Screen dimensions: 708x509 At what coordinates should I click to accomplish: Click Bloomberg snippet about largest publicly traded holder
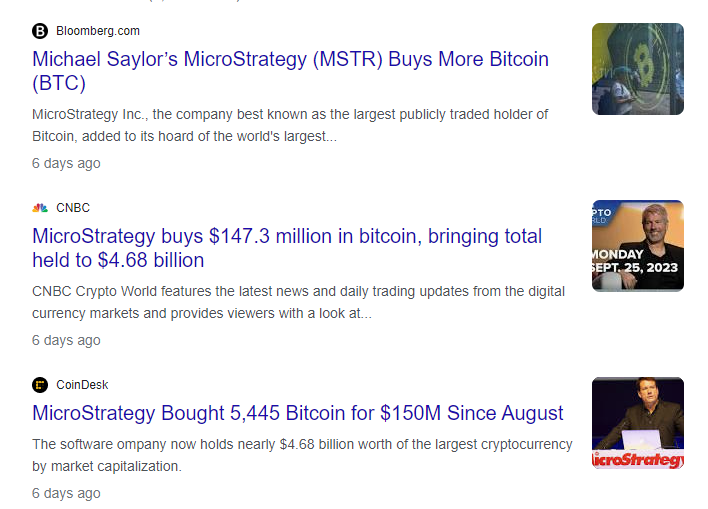[290, 125]
